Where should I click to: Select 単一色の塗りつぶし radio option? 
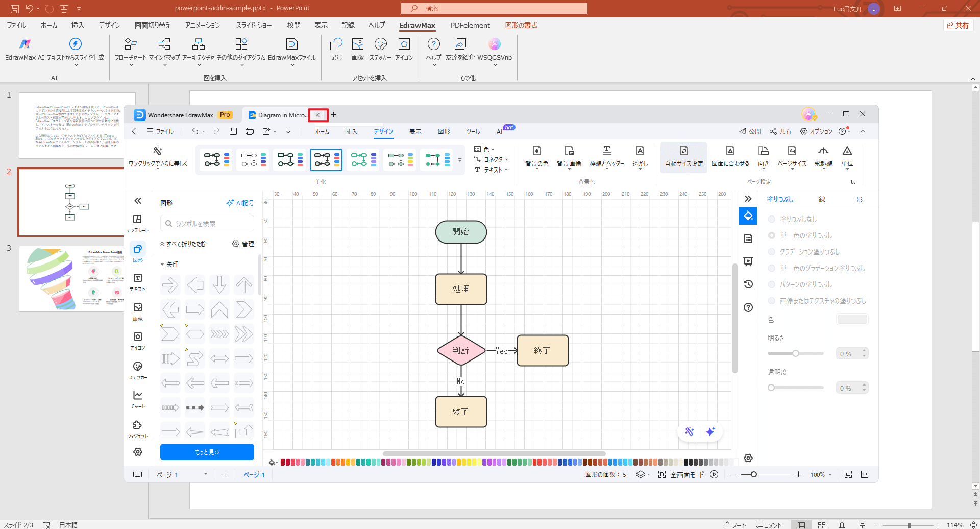click(772, 235)
